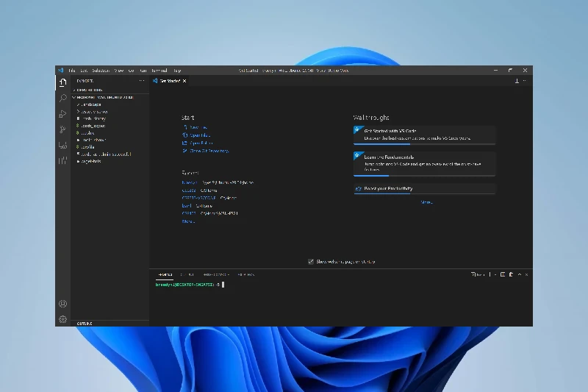This screenshot has height=392, width=588.
Task: Open the .profile file in Explorer
Action: coord(87,147)
